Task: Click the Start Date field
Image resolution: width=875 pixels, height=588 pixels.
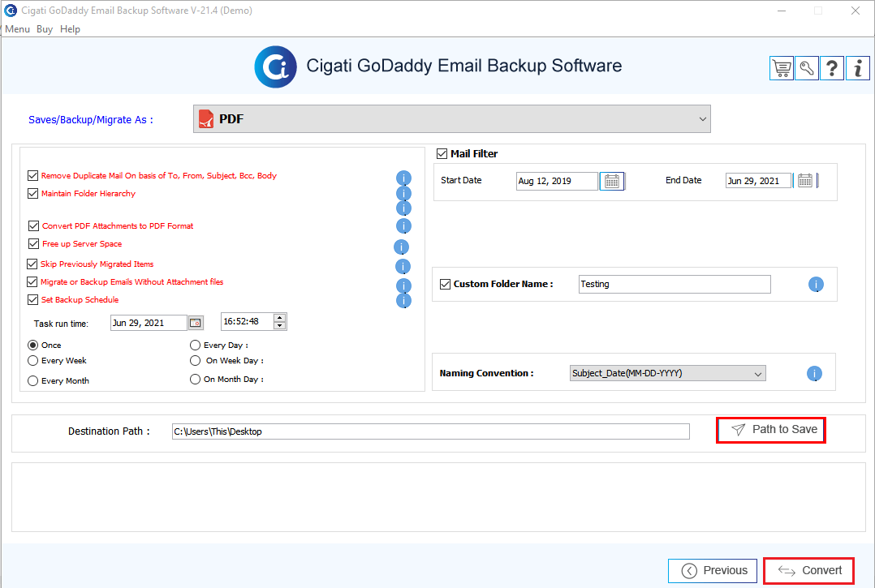Action: point(557,181)
